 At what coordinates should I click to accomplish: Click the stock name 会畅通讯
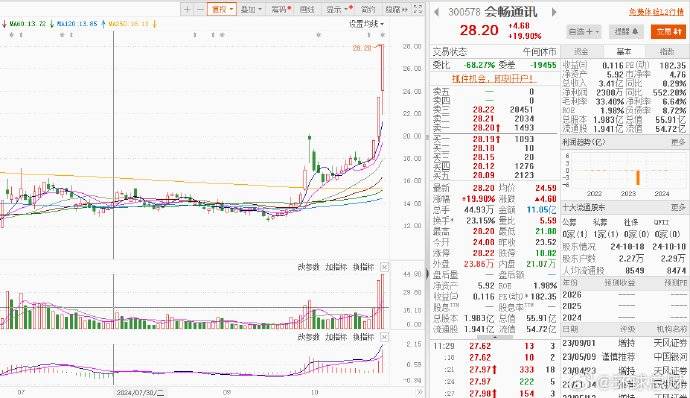(x=511, y=12)
